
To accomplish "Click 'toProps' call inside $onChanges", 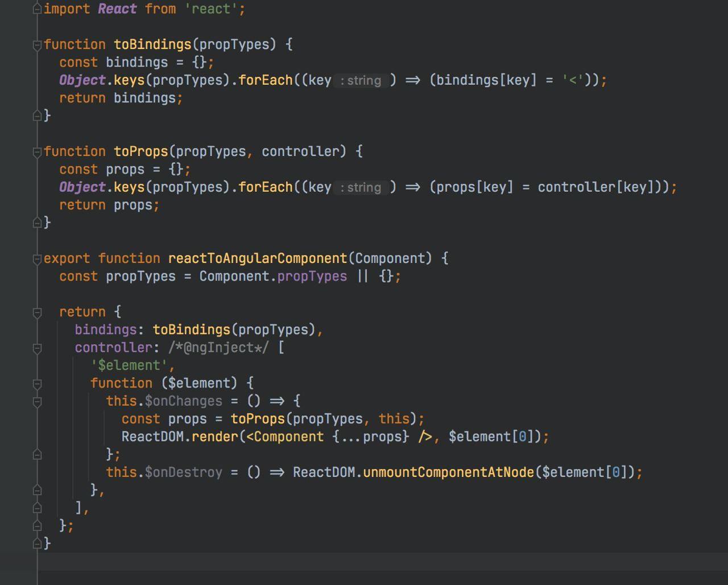I will click(x=258, y=419).
